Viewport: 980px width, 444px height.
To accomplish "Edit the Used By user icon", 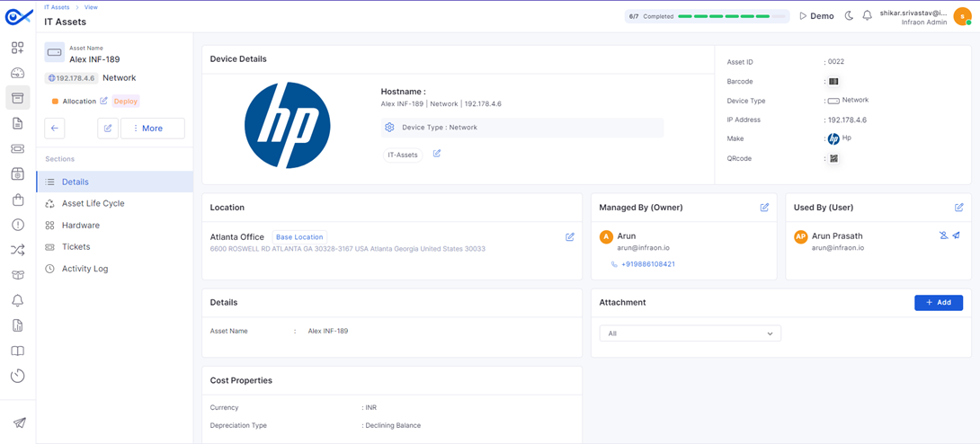I will 959,208.
